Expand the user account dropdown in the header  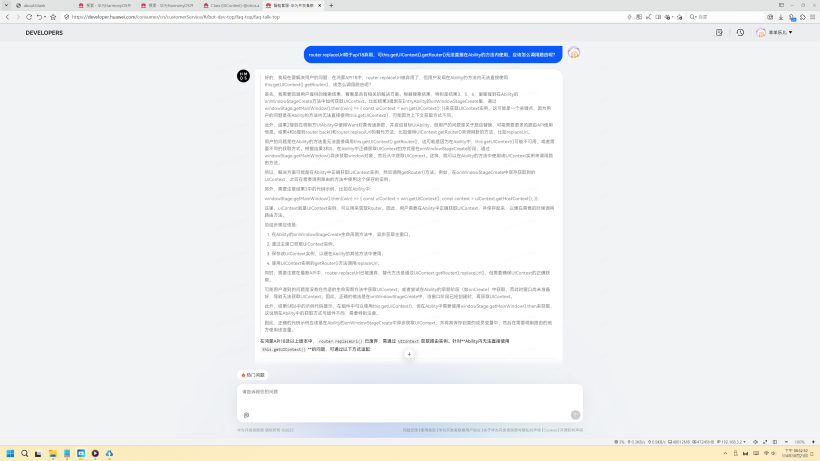tap(775, 33)
